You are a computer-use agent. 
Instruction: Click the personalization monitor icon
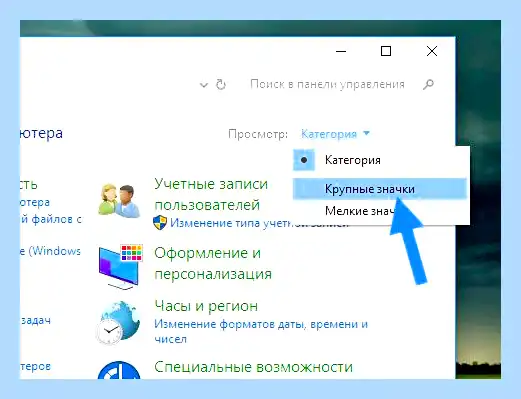[x=121, y=267]
